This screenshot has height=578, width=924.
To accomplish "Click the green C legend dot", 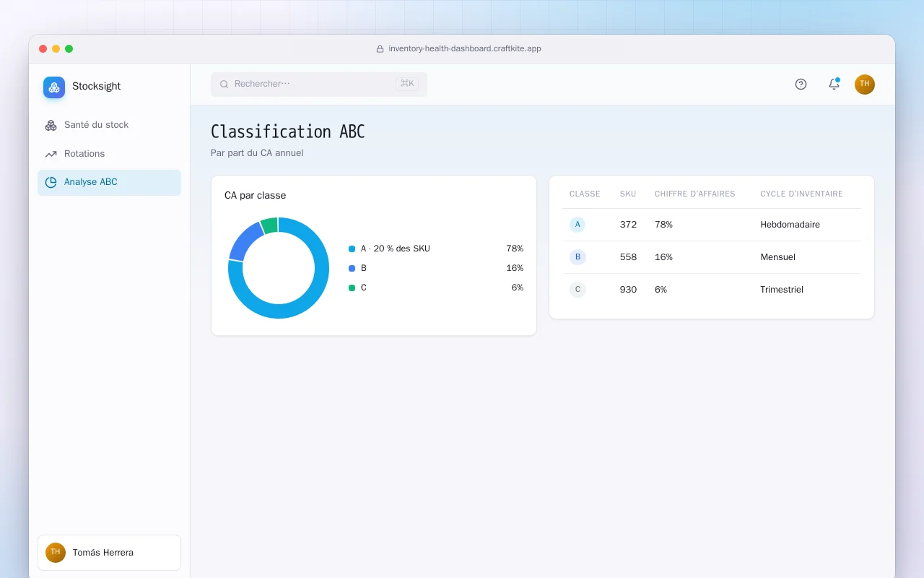I will tap(352, 288).
